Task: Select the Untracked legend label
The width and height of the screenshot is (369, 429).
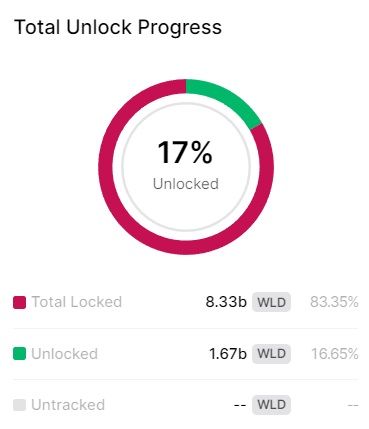Action: pos(68,405)
